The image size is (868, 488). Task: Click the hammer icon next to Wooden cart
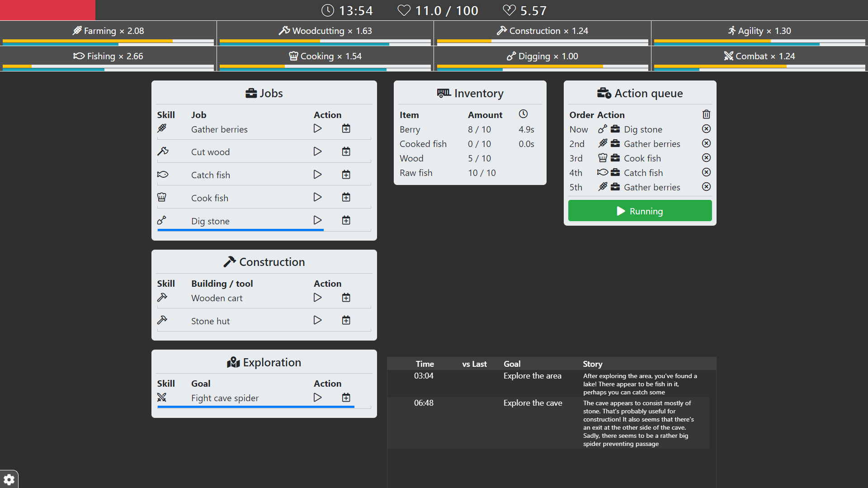[162, 297]
